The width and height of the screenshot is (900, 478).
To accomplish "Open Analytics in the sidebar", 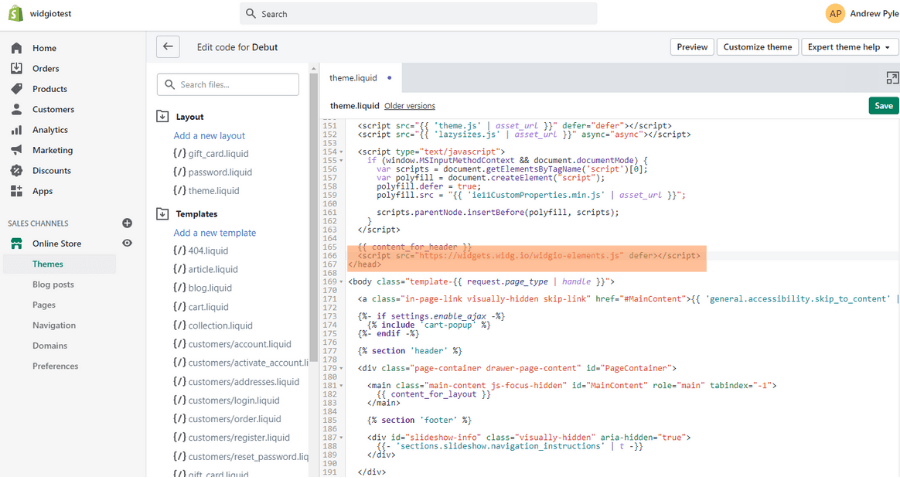I will [50, 130].
